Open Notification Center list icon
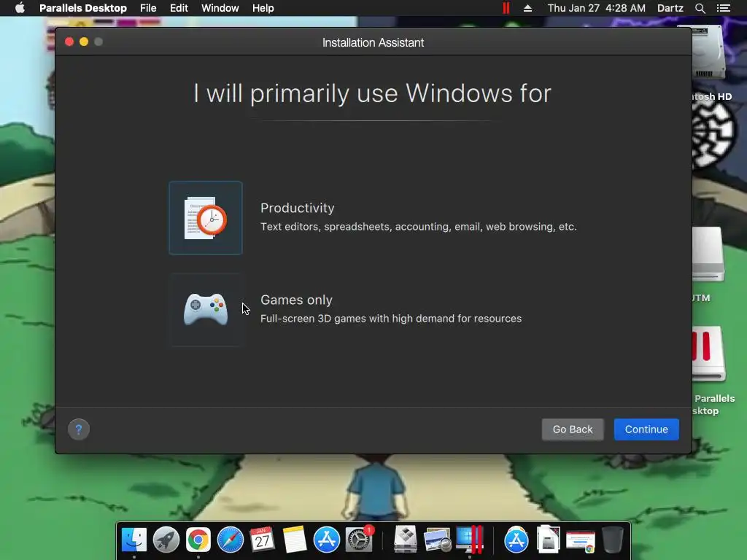This screenshot has width=747, height=560. point(723,8)
